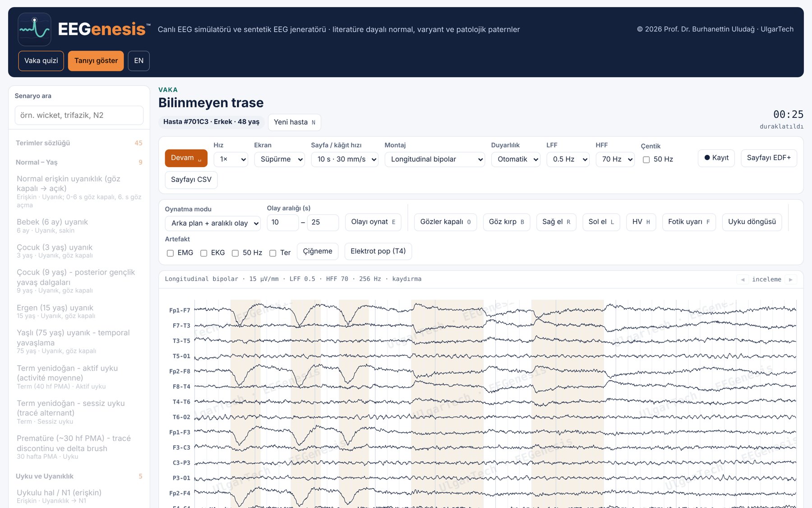
Task: Open the Duyarlılık Otomatik dropdown
Action: [516, 159]
